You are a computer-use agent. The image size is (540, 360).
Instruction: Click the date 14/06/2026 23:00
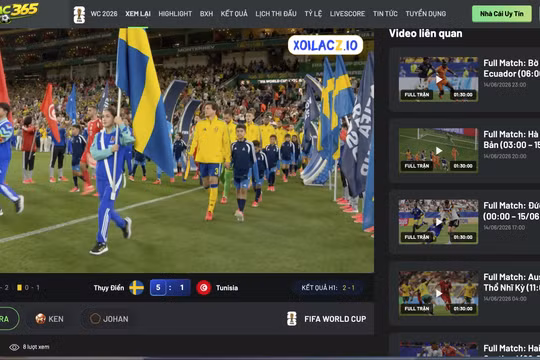tap(505, 85)
